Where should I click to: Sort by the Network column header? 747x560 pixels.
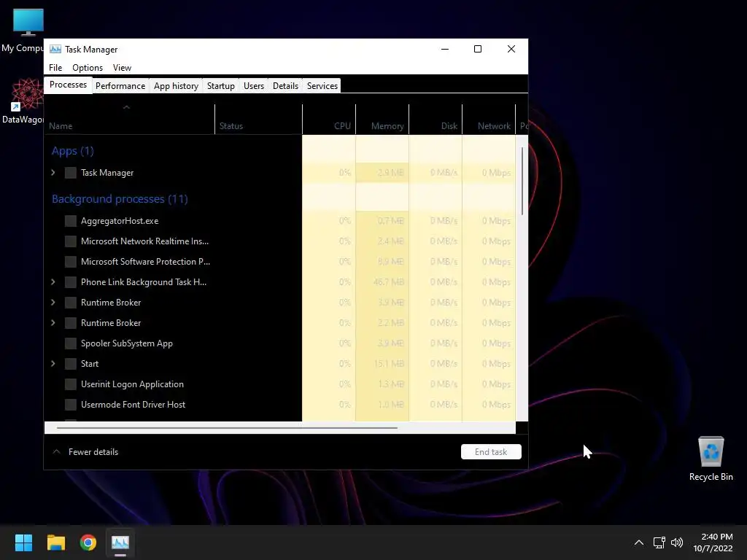(489, 119)
